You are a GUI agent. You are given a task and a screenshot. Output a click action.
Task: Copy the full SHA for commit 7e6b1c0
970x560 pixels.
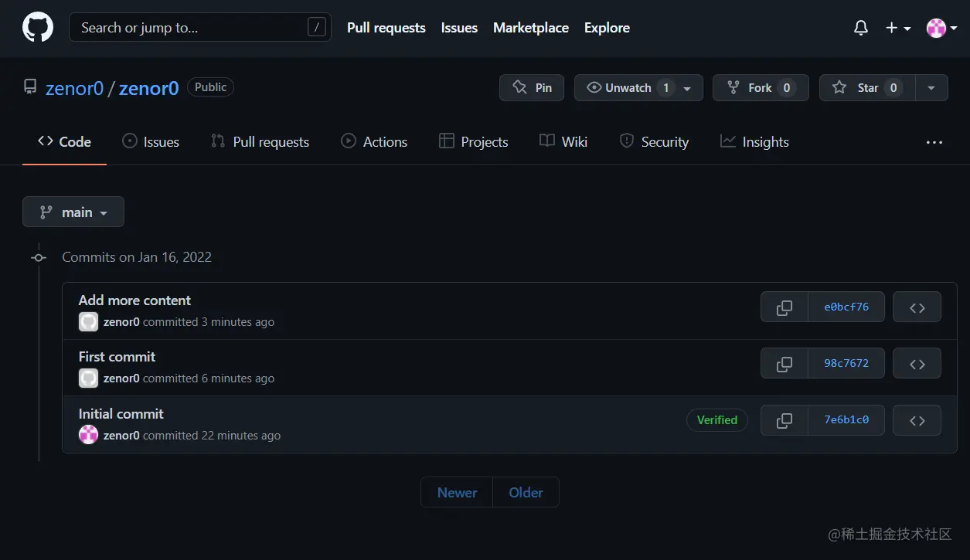(784, 420)
